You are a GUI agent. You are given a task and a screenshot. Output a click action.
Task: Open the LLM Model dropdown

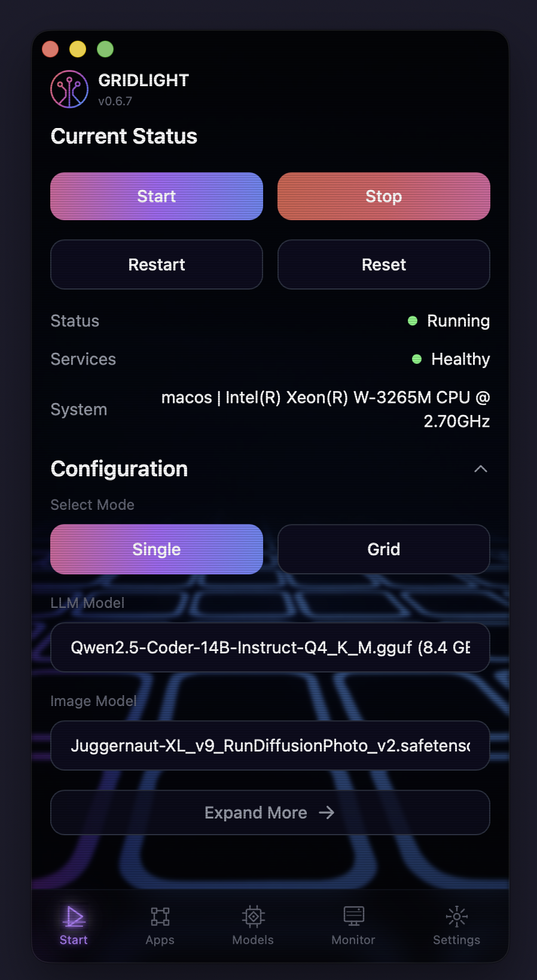[x=270, y=647]
